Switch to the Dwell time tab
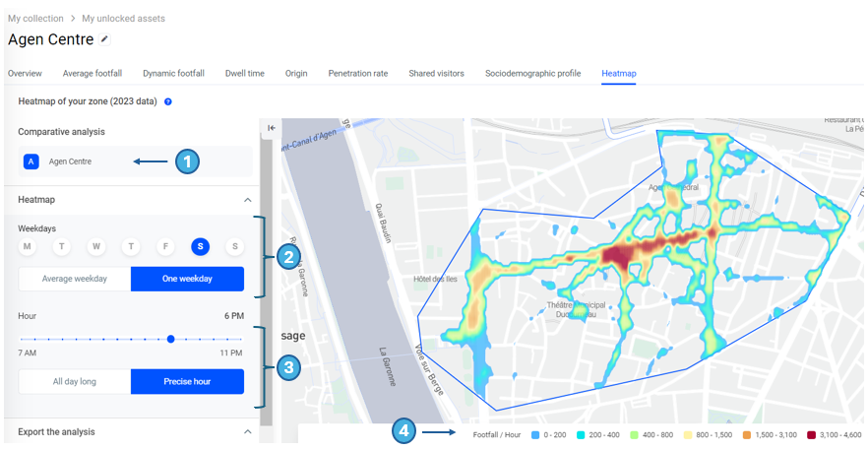 (244, 74)
